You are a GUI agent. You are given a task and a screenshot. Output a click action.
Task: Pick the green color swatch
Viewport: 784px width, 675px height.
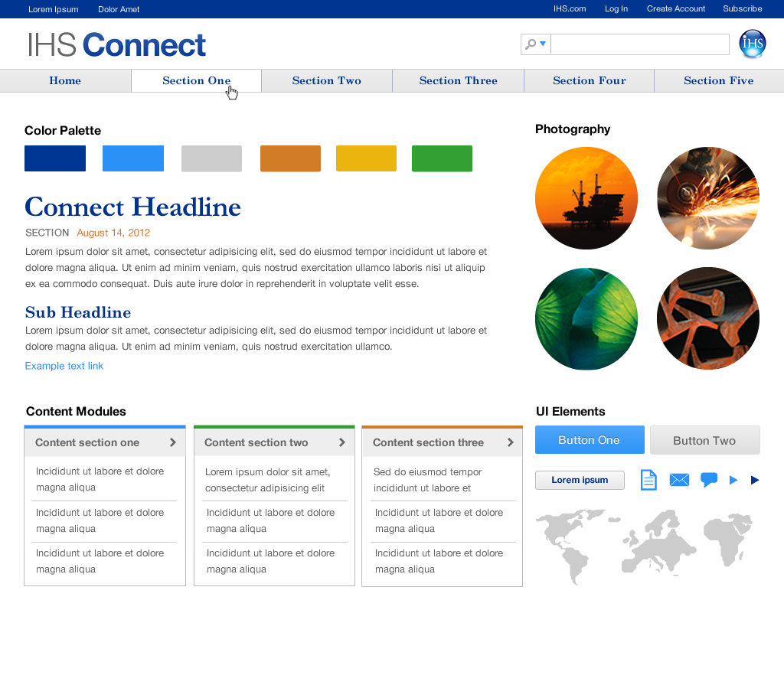coord(442,158)
